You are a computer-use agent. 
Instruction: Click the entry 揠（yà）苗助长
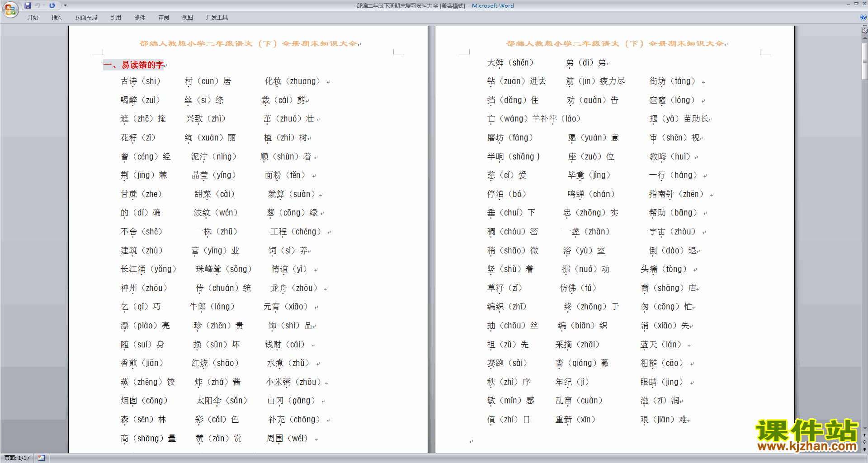pyautogui.click(x=679, y=119)
